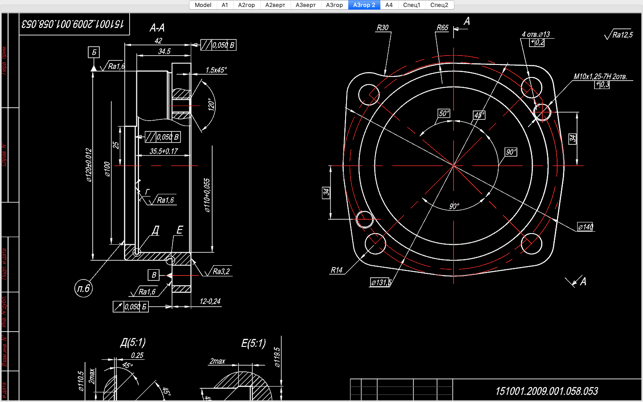The image size is (643, 402).
Task: Open the A3верт layout tab
Action: click(306, 5)
